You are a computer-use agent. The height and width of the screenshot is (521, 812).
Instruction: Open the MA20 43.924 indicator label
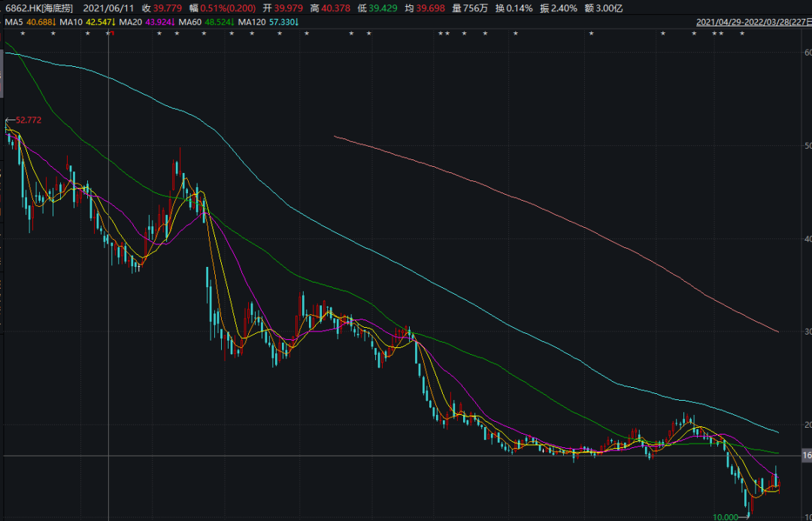point(147,23)
